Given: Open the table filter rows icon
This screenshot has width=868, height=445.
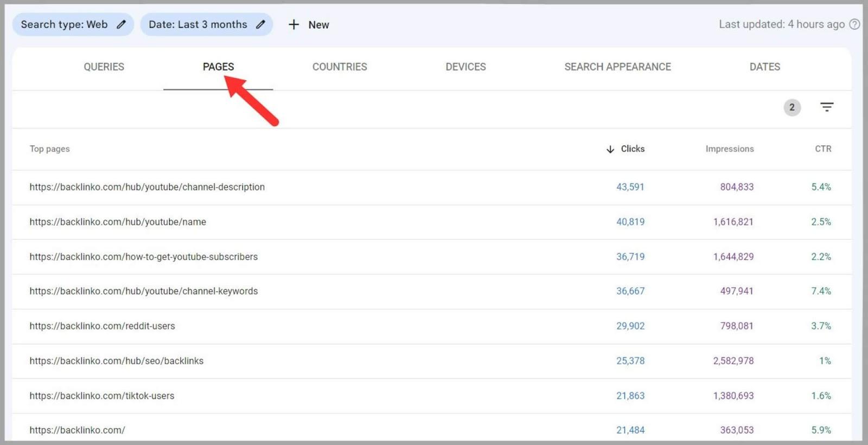Looking at the screenshot, I should [826, 107].
